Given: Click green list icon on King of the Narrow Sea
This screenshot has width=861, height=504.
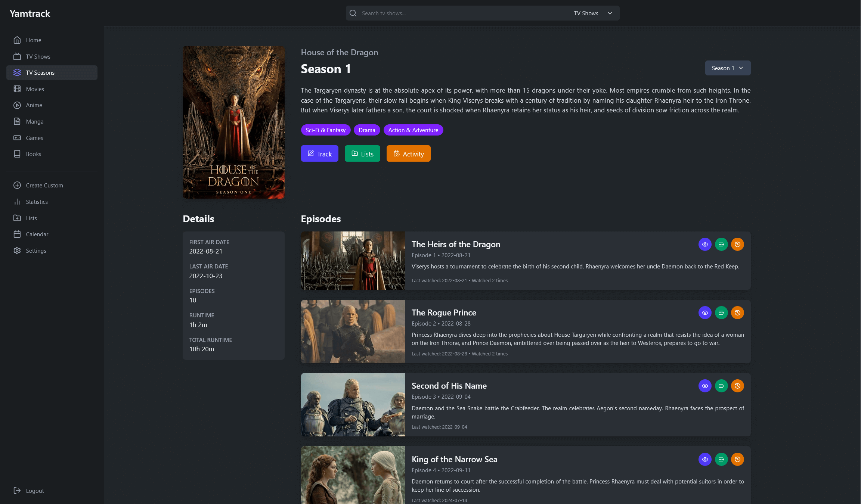Looking at the screenshot, I should [721, 460].
